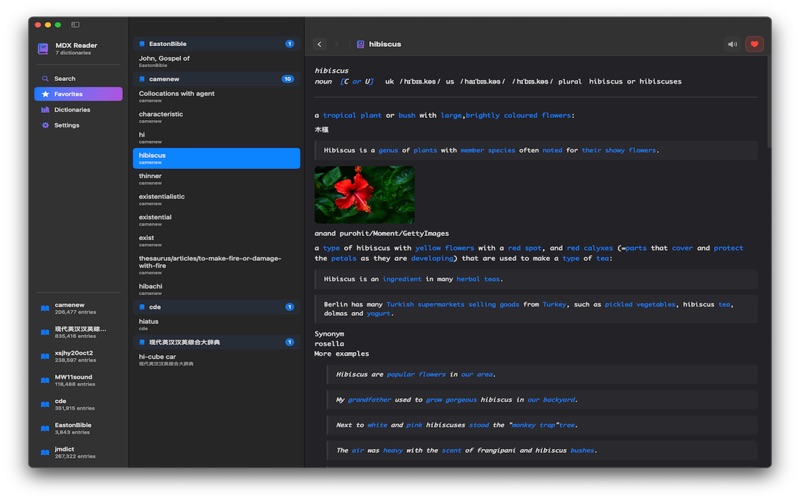Click the MDX Reader app logo
Image resolution: width=800 pixels, height=500 pixels.
(43, 48)
